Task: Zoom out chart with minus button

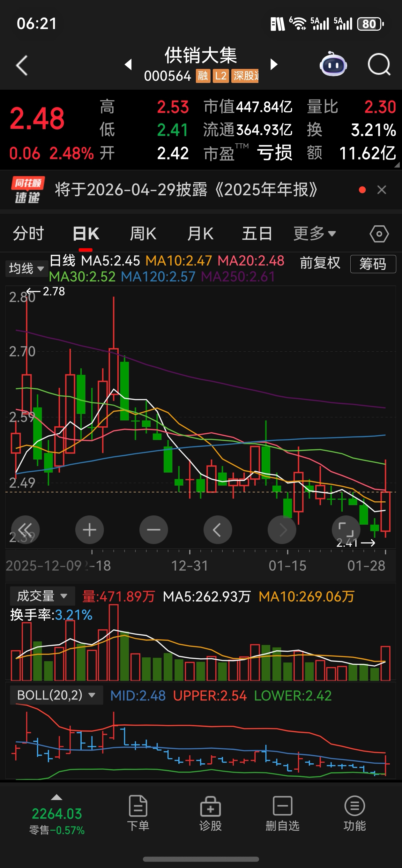Action: click(154, 530)
